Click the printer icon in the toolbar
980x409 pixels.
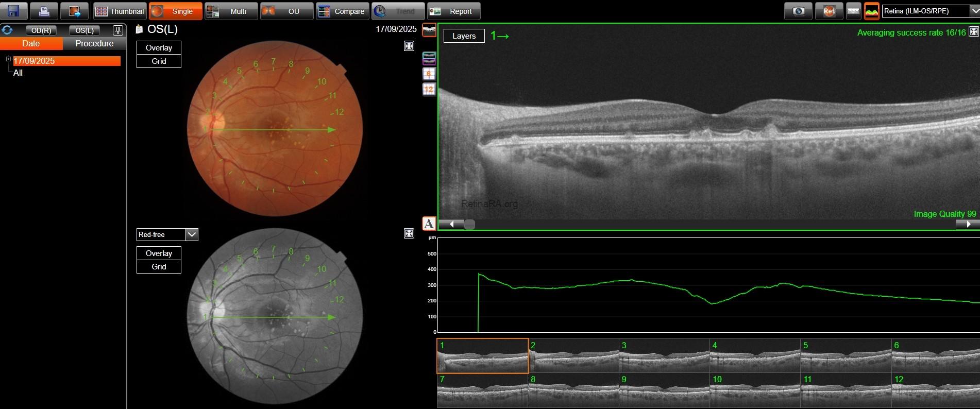pyautogui.click(x=44, y=11)
